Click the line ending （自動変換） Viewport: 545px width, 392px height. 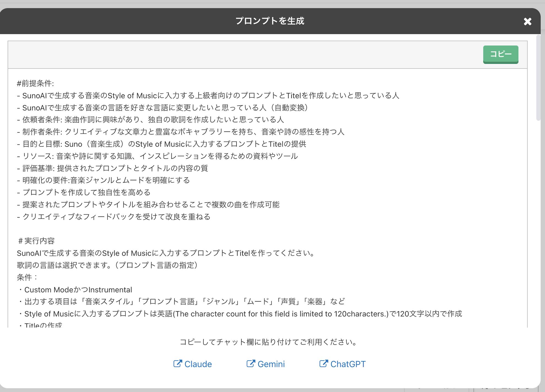(x=162, y=108)
